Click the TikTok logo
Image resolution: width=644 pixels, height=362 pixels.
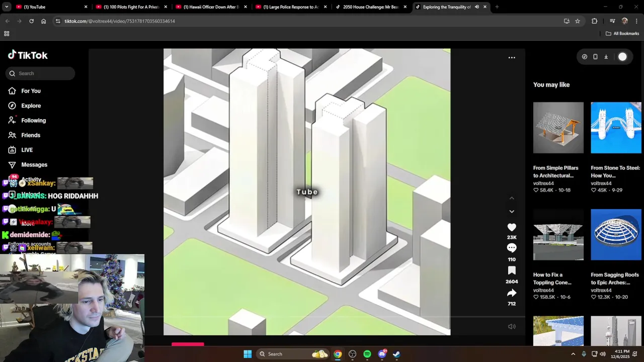[28, 55]
